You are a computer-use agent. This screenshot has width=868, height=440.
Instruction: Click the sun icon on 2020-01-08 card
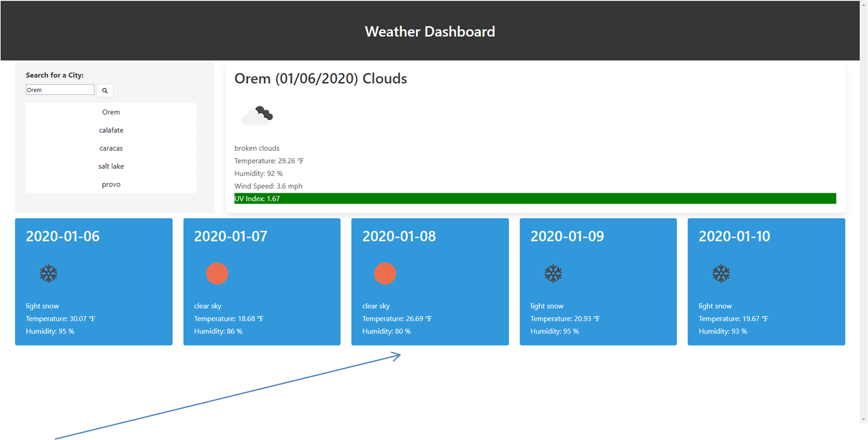click(385, 273)
